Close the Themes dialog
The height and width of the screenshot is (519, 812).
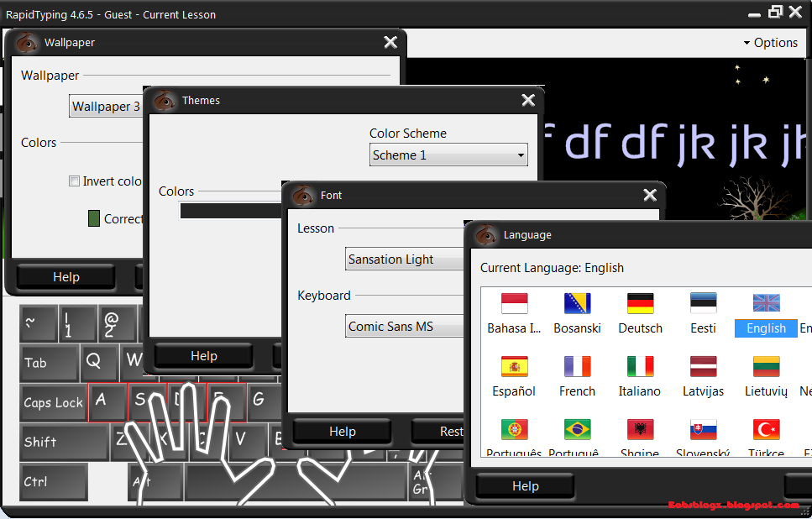pos(528,101)
